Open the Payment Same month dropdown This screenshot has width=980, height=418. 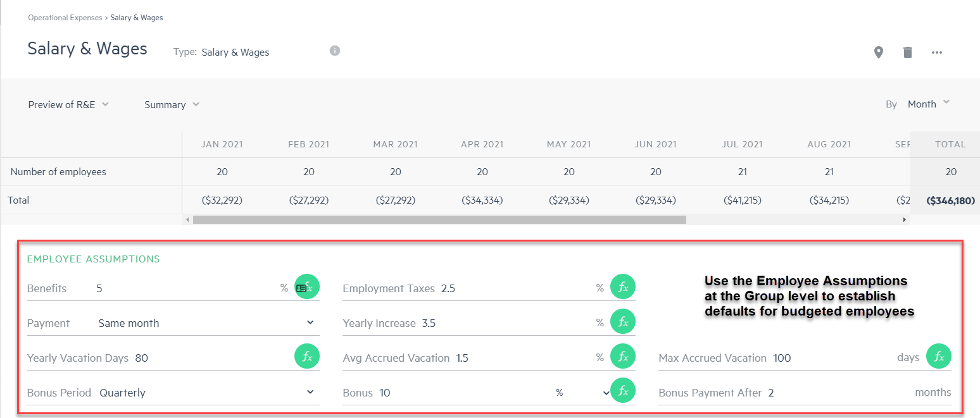[205, 323]
